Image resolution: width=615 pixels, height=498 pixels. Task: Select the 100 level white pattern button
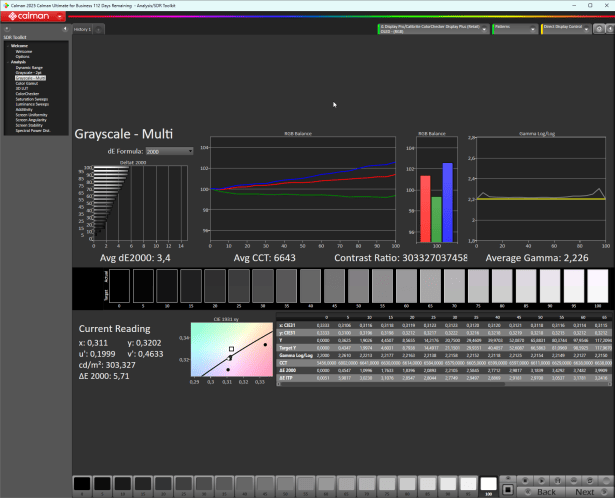point(489,484)
